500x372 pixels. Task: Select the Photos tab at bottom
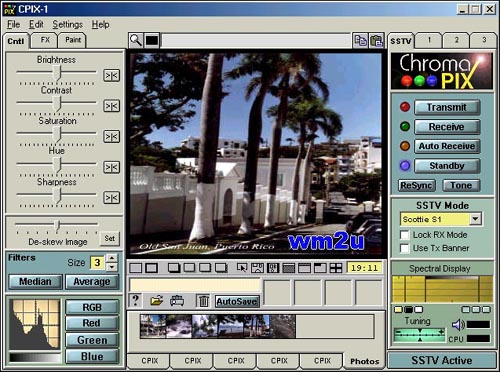point(365,361)
